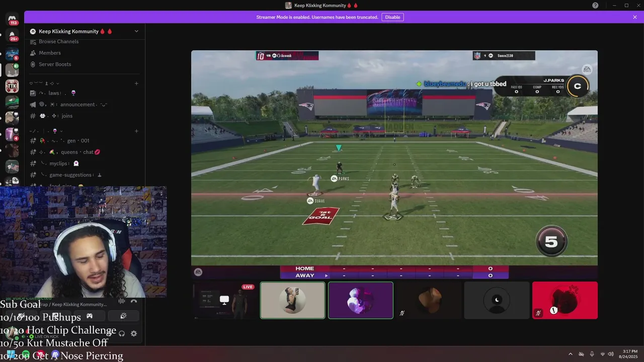Open the laws channel
Viewport: 644px width, 362px height.
click(x=85, y=93)
